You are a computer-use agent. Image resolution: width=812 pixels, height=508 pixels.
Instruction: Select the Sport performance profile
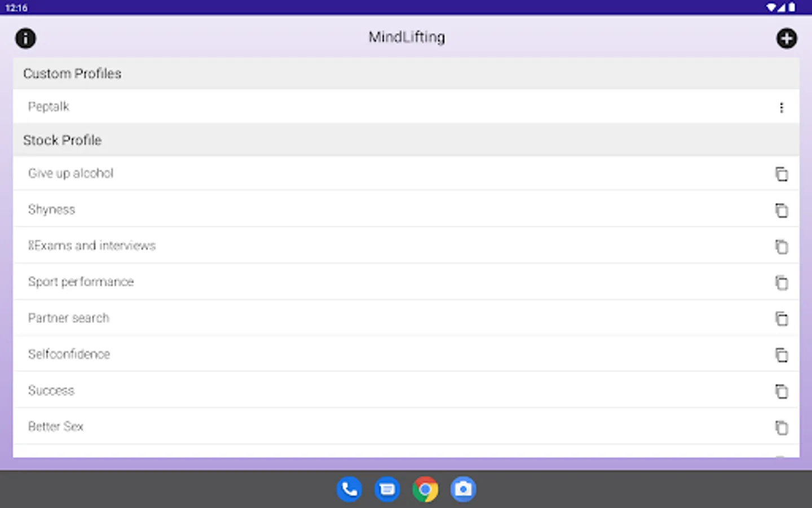coord(406,282)
